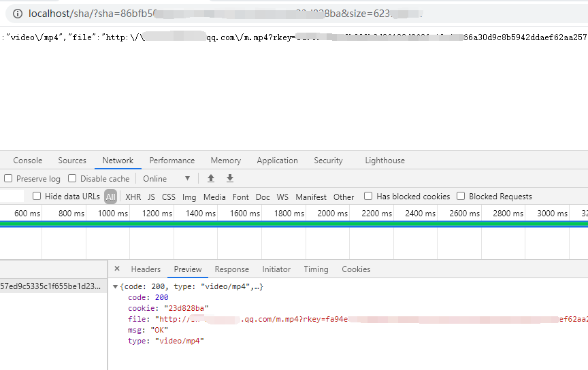The height and width of the screenshot is (370, 588).
Task: Select the request row starting with 57ed9c5335
Action: (x=51, y=286)
